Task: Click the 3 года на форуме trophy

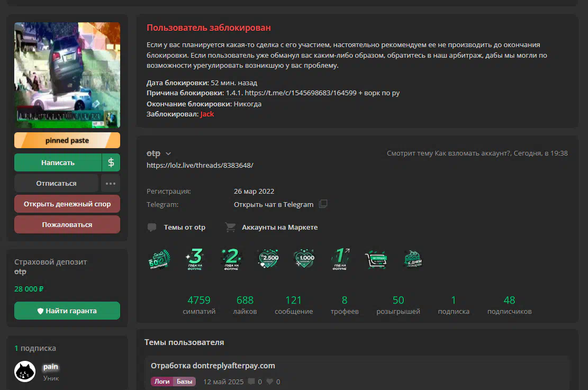Action: [195, 259]
